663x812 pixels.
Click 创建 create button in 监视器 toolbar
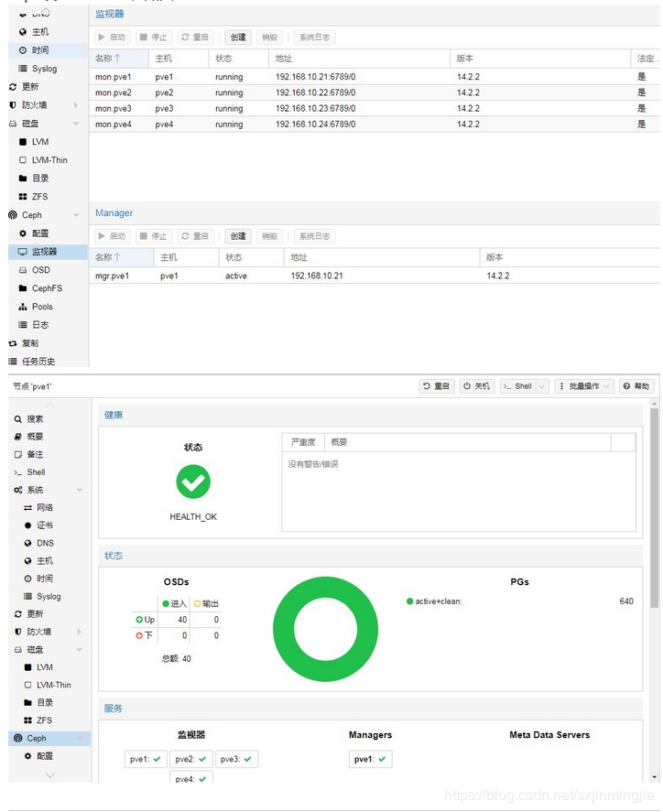point(238,38)
